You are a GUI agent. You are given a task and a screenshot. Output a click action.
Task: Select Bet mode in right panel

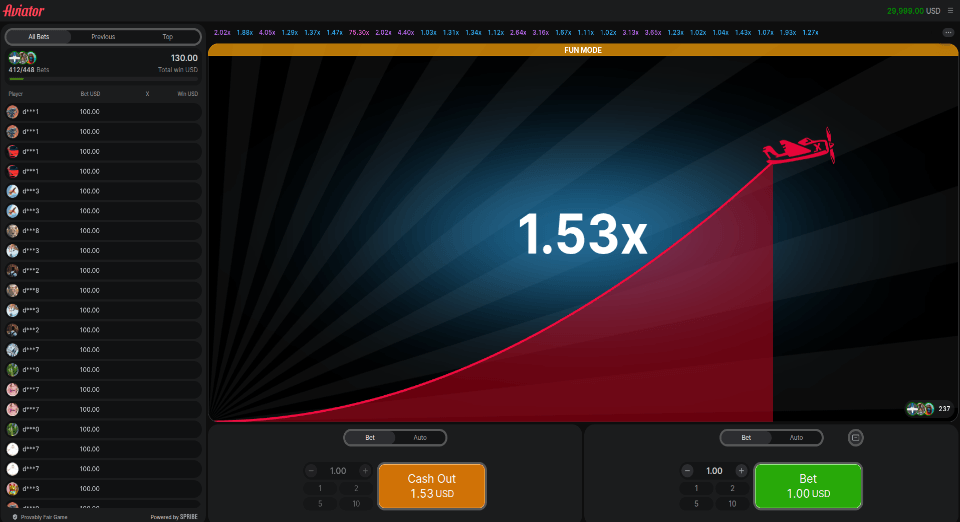pyautogui.click(x=746, y=438)
